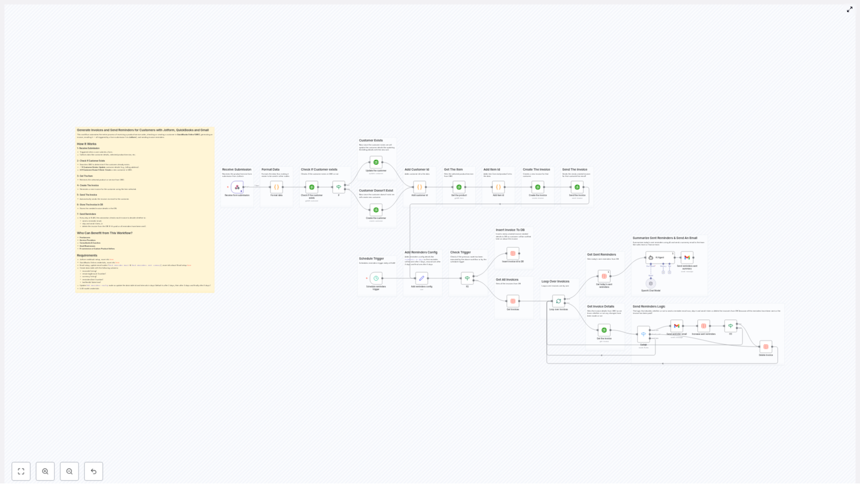Screen dimensions: 860x504
Task: Click the zoom in button
Action: 45,471
